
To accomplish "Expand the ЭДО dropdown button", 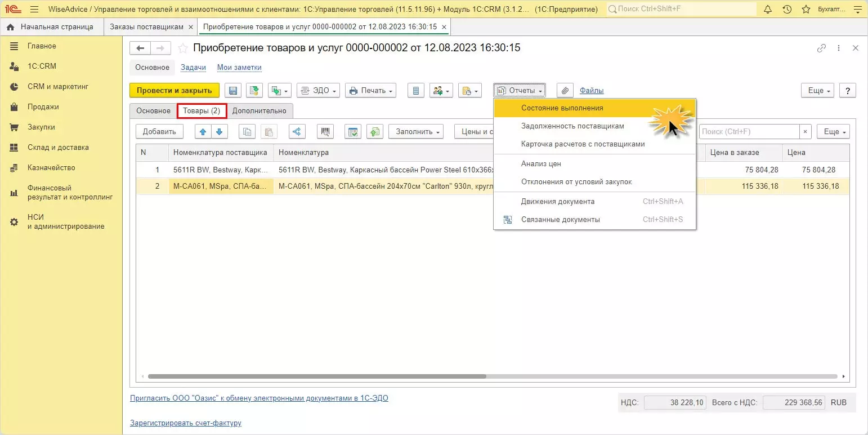I will pos(318,91).
